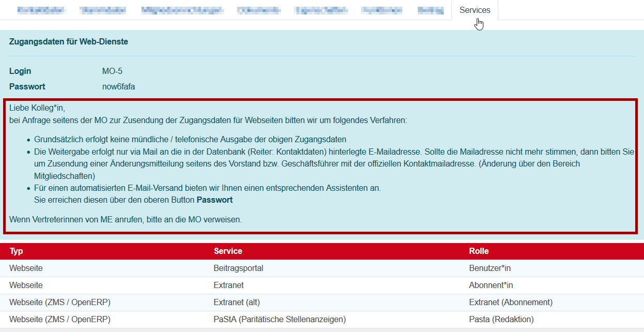Select the Beitragsportal service row
Screen dimensions: 644x332
pyautogui.click(x=238, y=268)
